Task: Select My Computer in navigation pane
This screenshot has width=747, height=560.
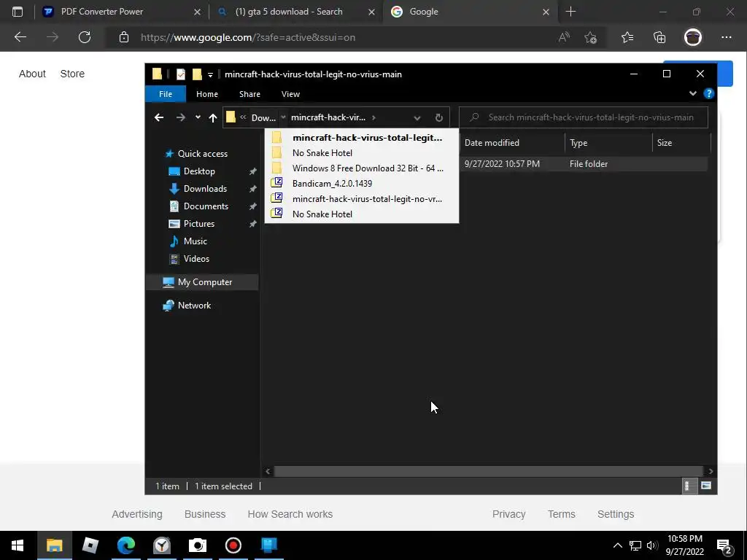Action: coord(204,282)
